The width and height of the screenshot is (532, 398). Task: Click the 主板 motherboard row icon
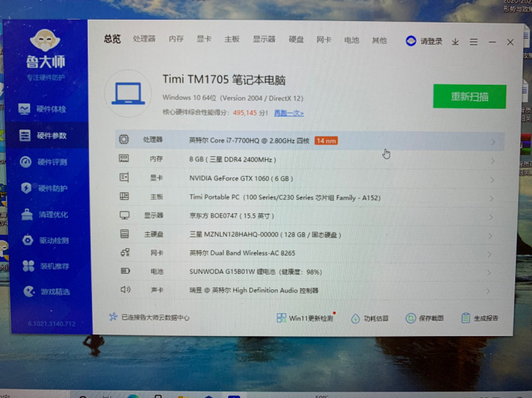point(124,196)
